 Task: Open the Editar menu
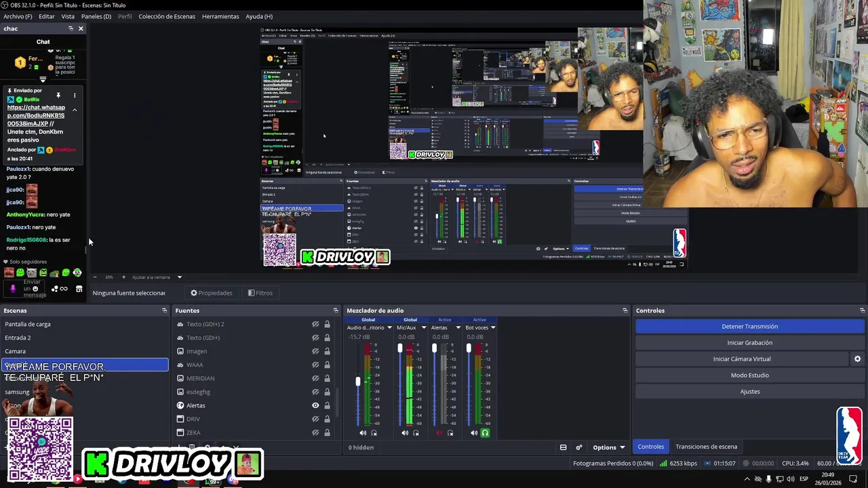pyautogui.click(x=47, y=16)
